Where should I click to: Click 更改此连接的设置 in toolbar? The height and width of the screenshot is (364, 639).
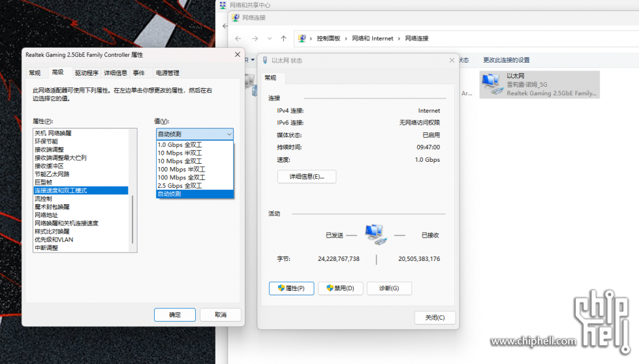pyautogui.click(x=506, y=60)
